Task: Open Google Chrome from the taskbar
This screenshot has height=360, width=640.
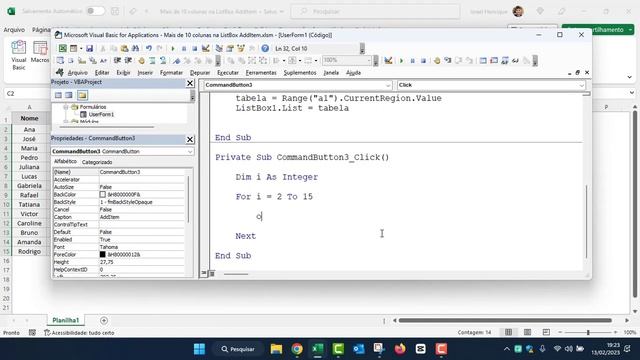Action: tap(297, 349)
